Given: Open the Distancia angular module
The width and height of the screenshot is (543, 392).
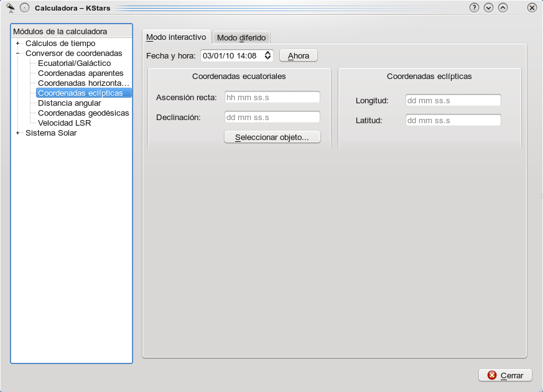Looking at the screenshot, I should coord(69,103).
